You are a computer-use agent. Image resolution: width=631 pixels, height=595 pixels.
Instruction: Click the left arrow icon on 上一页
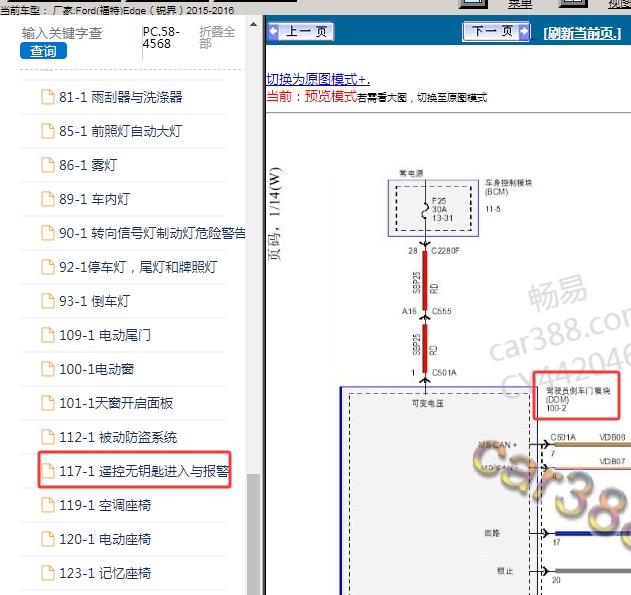pyautogui.click(x=274, y=31)
